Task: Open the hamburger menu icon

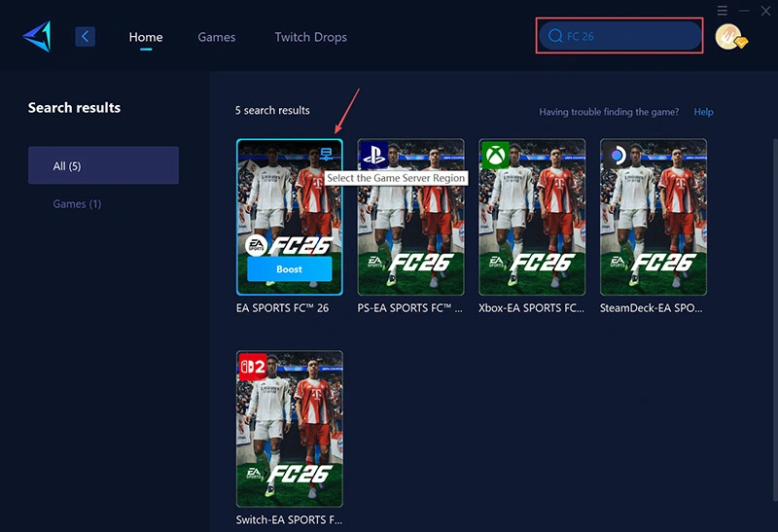Action: pos(722,11)
